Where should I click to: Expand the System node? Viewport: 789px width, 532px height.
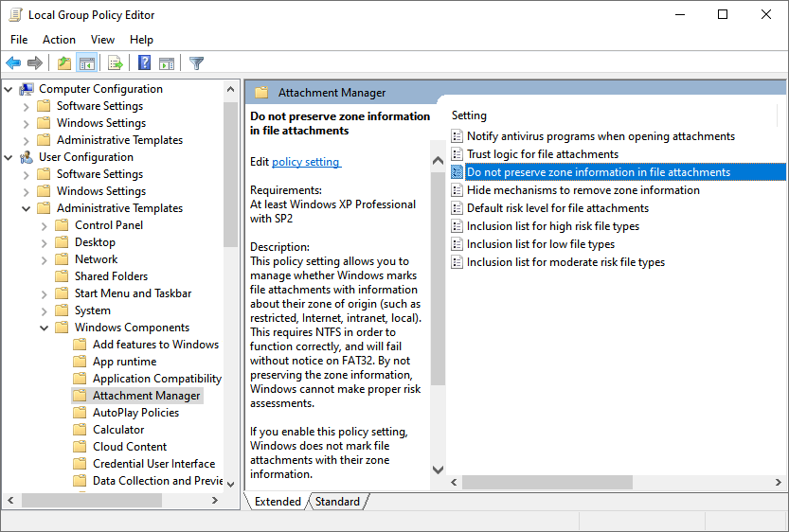coord(44,311)
